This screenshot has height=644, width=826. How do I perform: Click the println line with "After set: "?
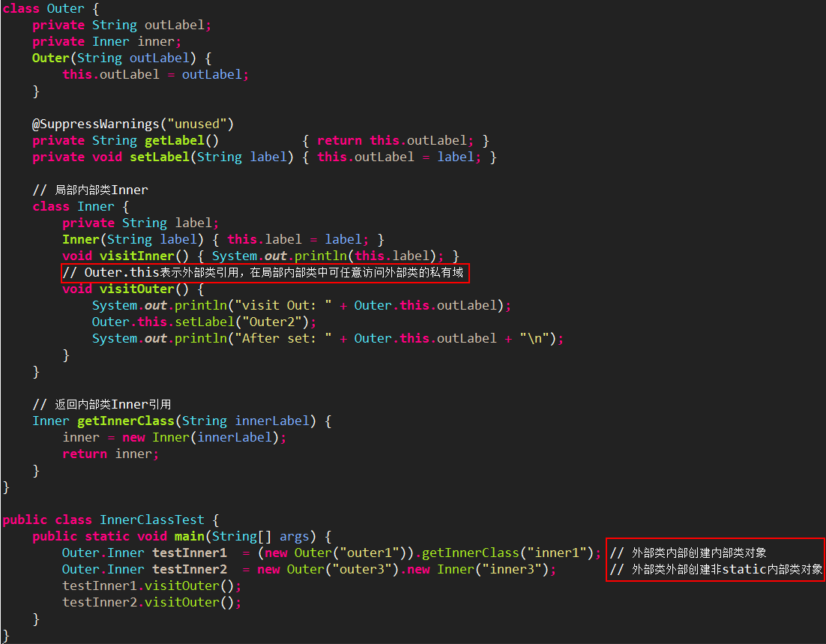328,338
